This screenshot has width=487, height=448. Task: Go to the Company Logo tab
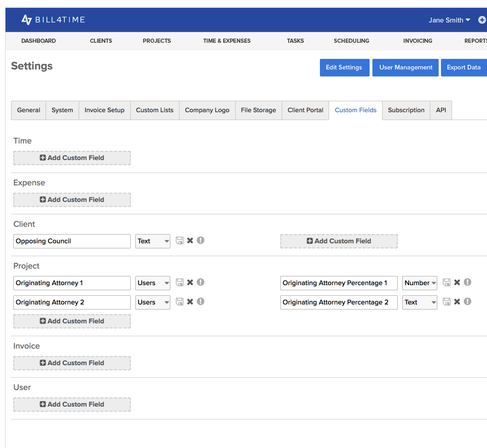tap(207, 110)
